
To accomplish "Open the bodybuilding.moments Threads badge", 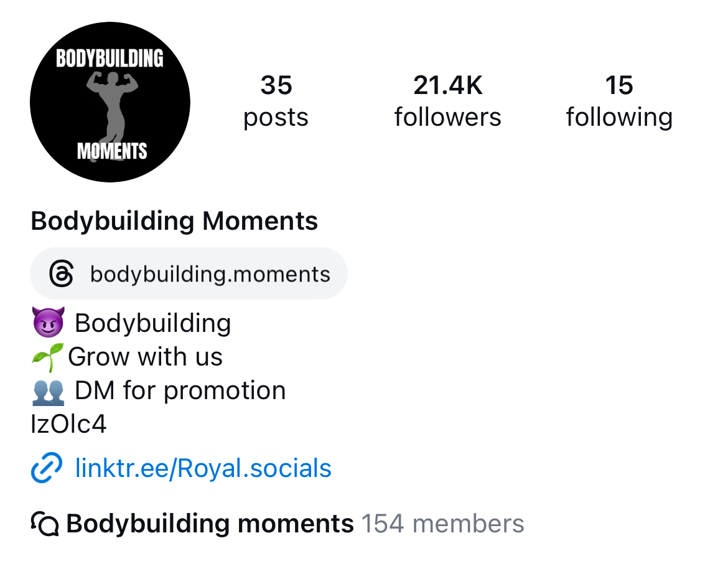I will click(189, 273).
